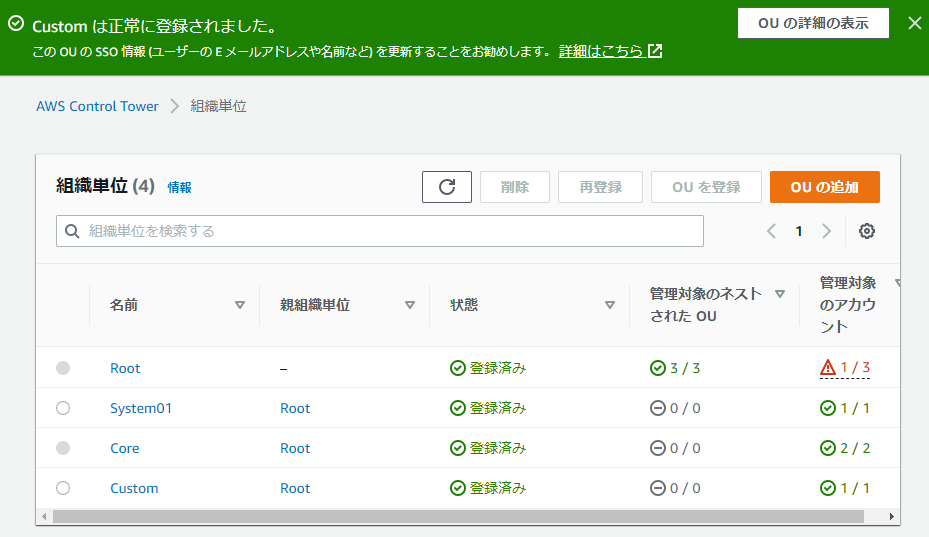Sort by 管理対象のネストされた OU column
The width and height of the screenshot is (929, 537).
780,294
